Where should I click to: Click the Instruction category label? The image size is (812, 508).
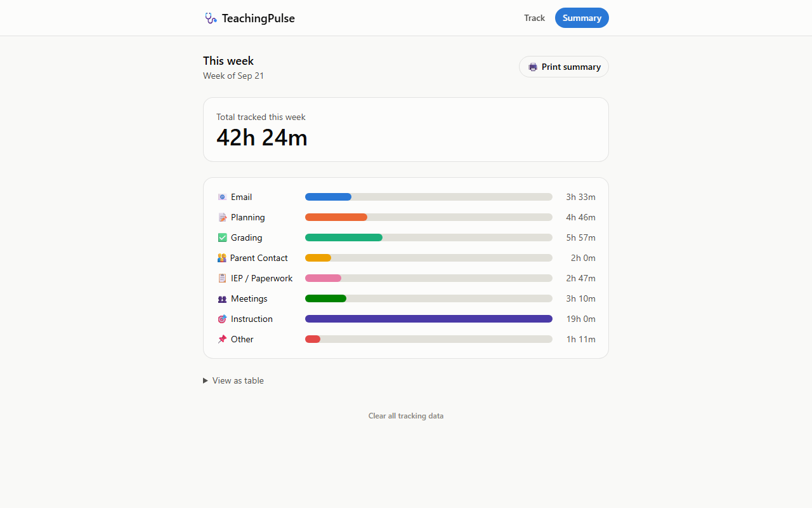(x=252, y=319)
